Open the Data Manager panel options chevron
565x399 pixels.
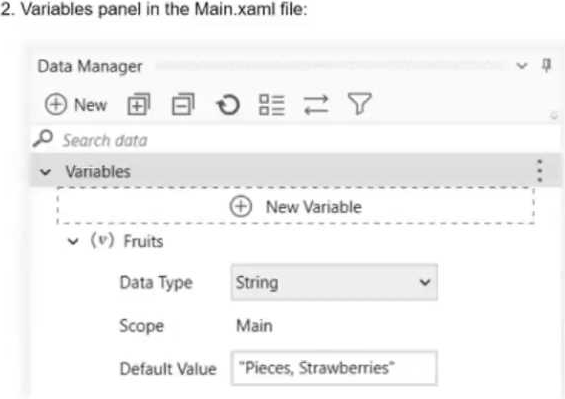[522, 66]
